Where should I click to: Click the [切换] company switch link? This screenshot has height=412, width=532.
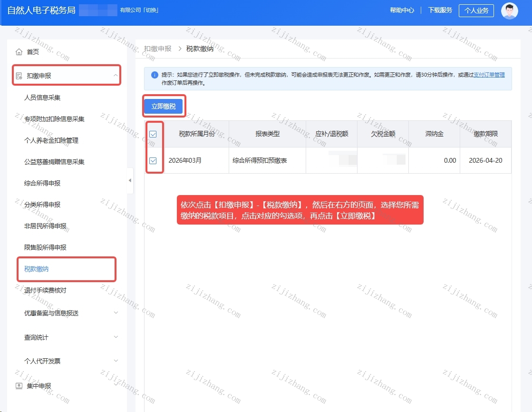[x=151, y=10]
